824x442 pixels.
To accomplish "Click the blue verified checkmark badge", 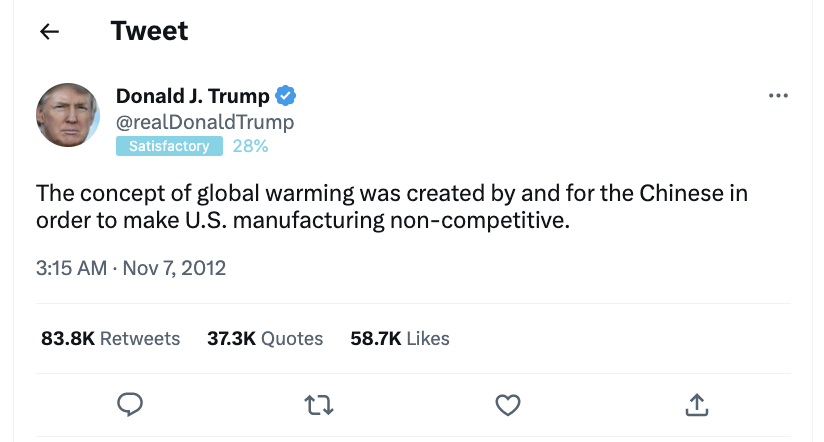I will (x=286, y=96).
